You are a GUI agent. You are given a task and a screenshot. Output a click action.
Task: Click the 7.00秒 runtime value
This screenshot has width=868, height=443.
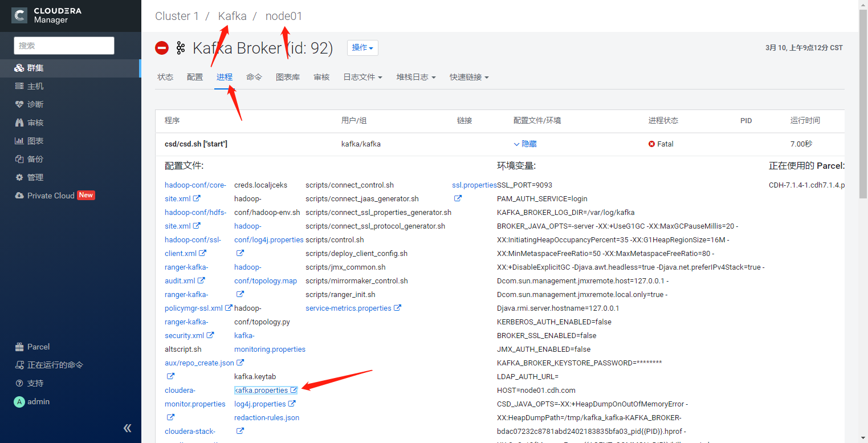pos(802,144)
